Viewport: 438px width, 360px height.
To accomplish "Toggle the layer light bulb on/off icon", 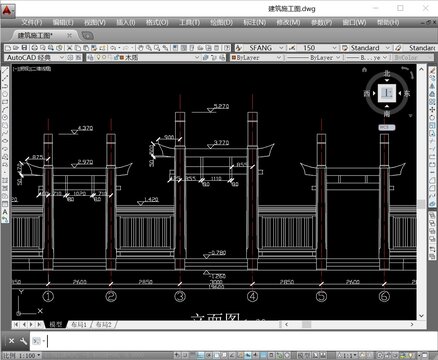I will tap(98, 57).
